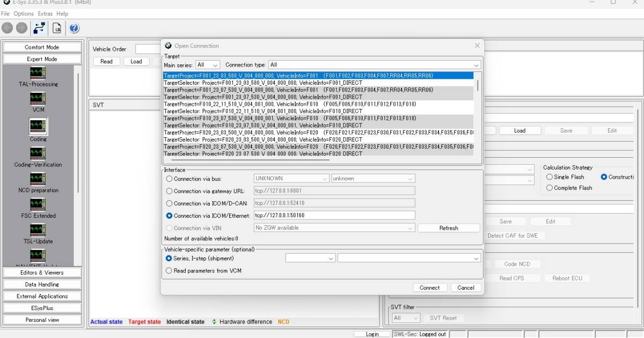Select the FSC Extended module icon
Viewport: 644px width, 338px height.
[x=38, y=204]
